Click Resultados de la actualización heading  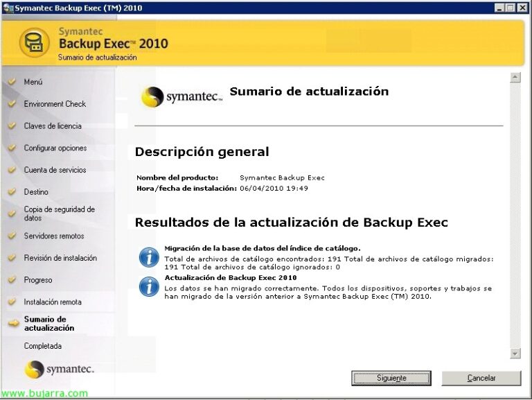[292, 223]
